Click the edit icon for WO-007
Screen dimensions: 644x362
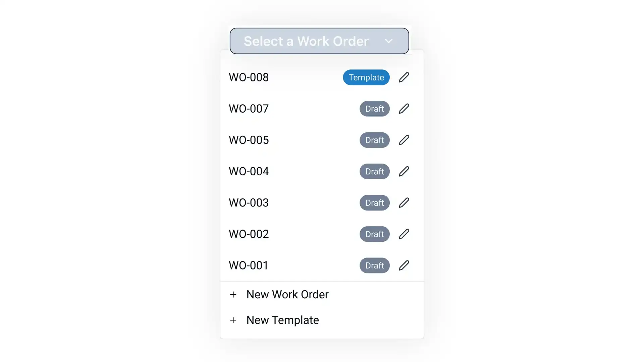point(404,108)
